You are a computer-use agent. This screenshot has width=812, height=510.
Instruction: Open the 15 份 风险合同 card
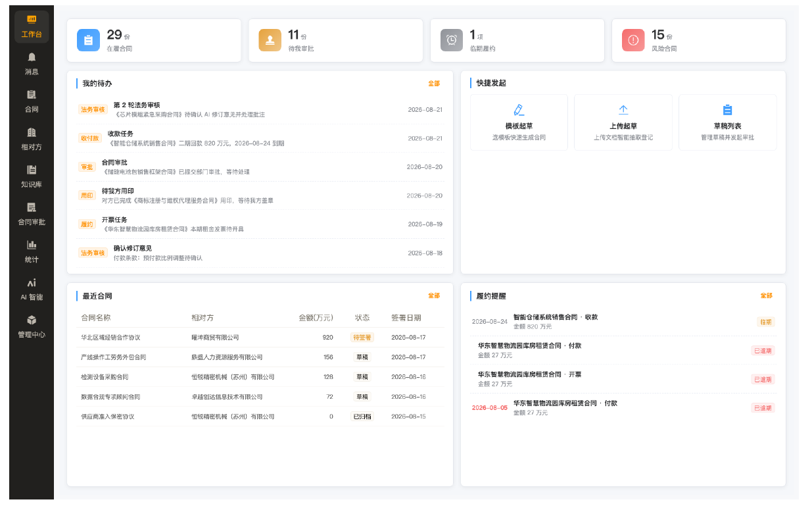(698, 40)
